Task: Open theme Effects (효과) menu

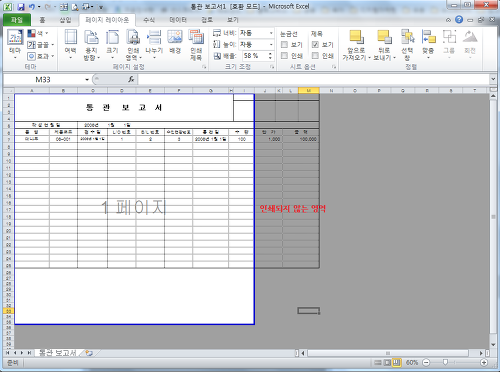Action: coord(40,56)
